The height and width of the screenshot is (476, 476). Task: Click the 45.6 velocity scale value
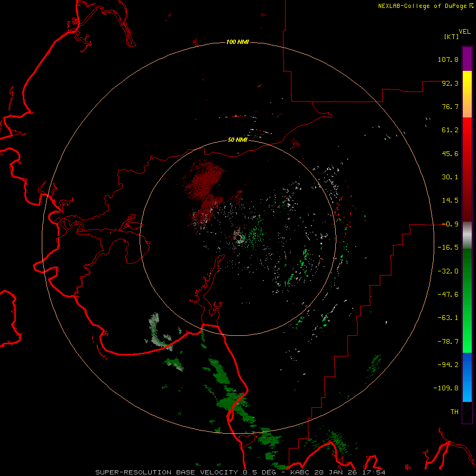(x=450, y=153)
